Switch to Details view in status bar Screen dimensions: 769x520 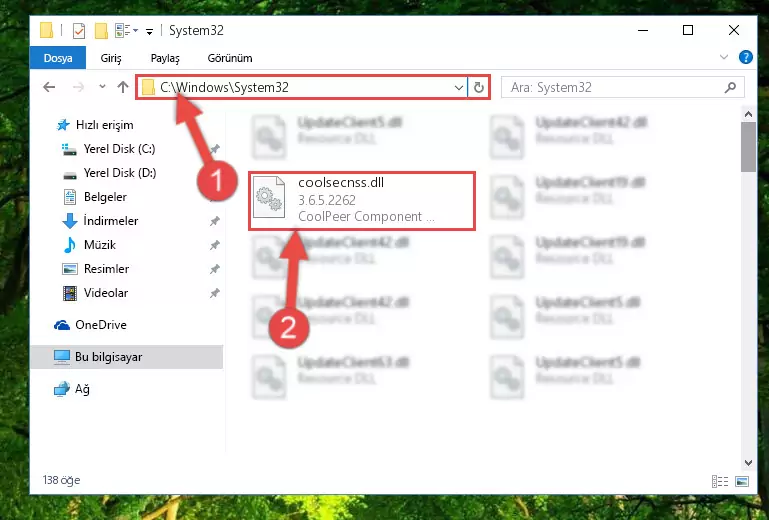(719, 481)
